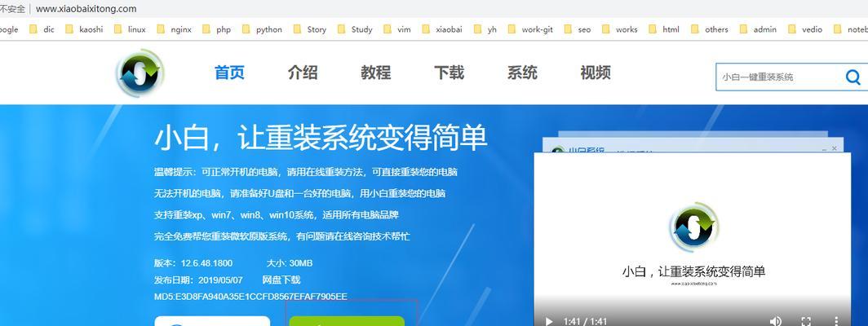Open the kaoshi bookmark folder

(84, 29)
